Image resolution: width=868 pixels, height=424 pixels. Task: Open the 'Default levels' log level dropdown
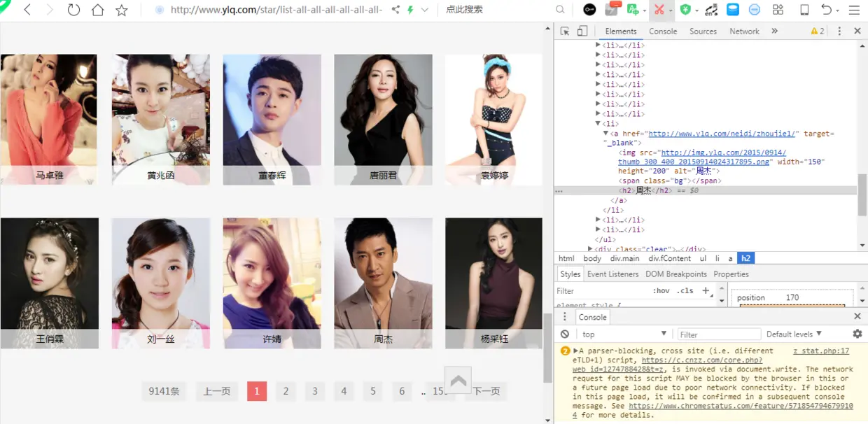[794, 334]
